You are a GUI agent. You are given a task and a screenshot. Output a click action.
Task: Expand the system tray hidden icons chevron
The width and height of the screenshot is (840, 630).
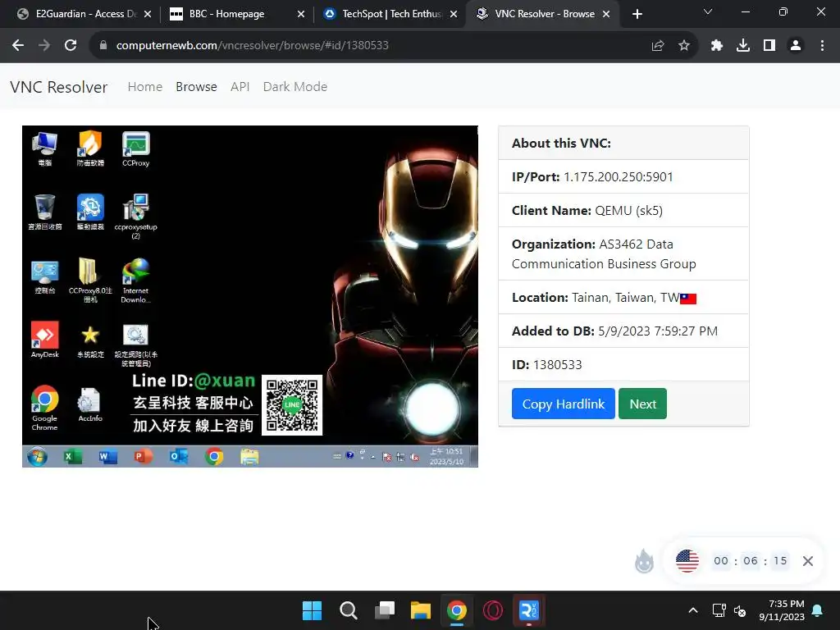tap(692, 610)
